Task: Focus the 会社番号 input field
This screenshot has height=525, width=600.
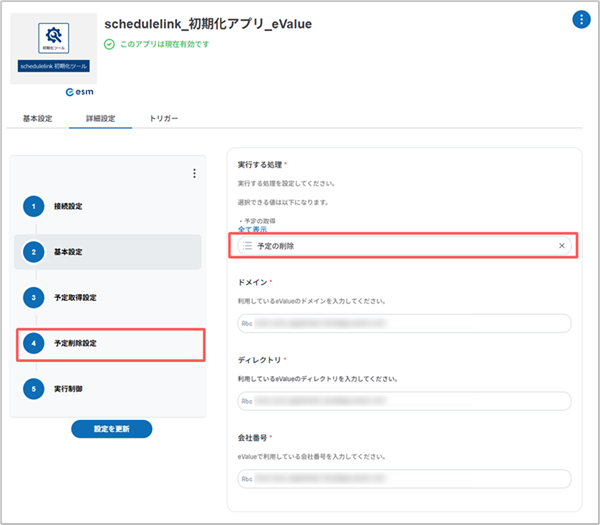Action: (405, 478)
